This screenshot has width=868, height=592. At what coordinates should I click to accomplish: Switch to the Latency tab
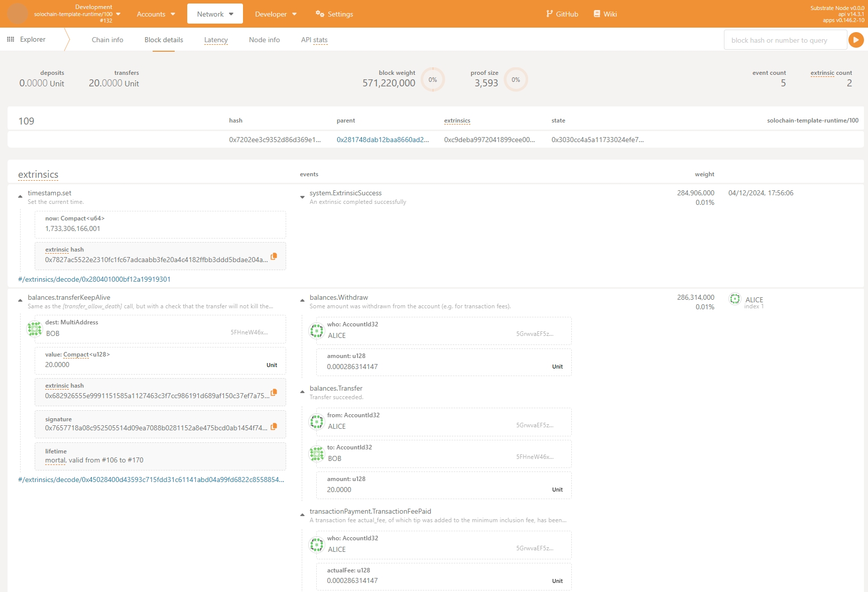216,40
